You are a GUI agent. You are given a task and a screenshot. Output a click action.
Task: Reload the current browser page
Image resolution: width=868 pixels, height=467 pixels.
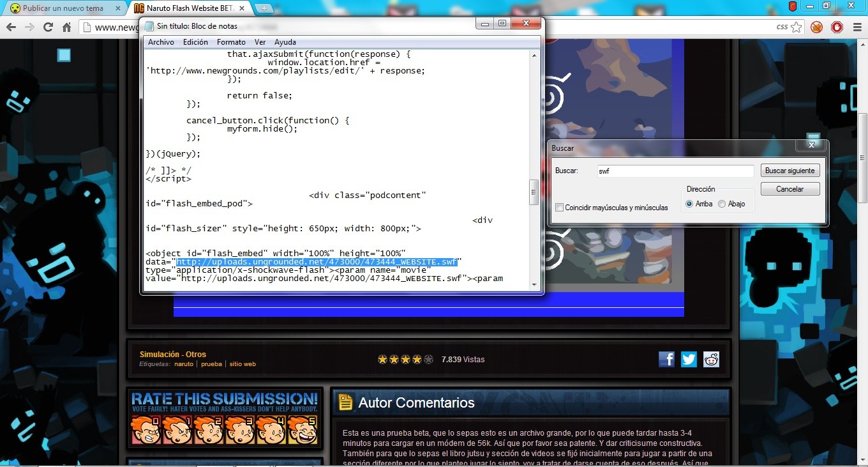coord(48,27)
